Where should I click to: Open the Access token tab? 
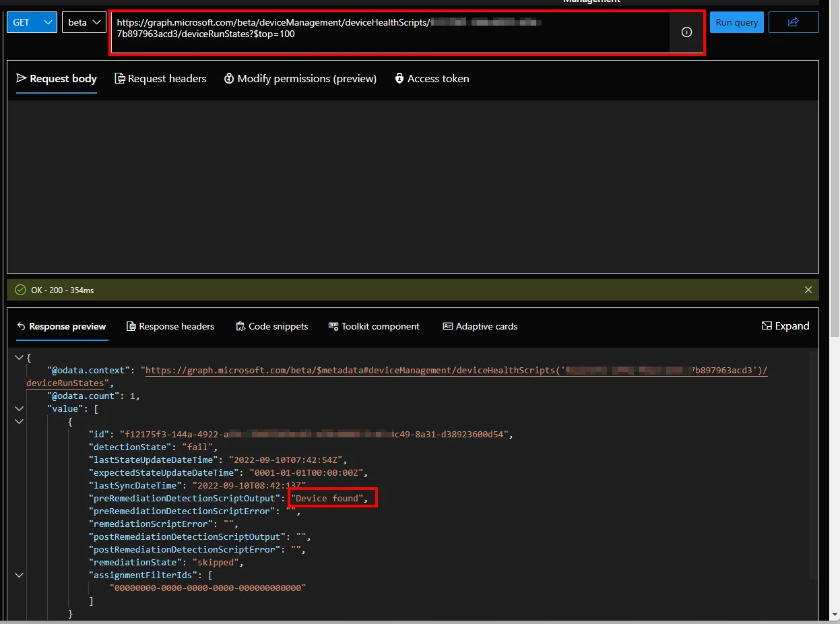[x=432, y=79]
